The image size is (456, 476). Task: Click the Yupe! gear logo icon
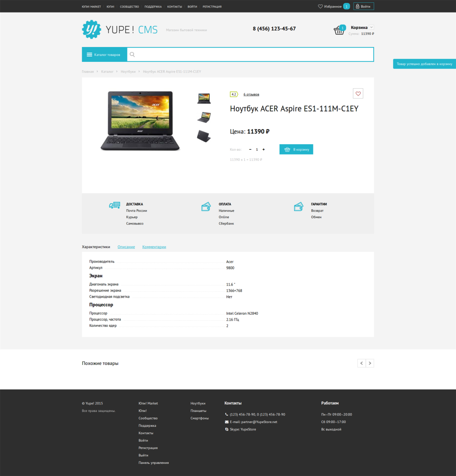[92, 29]
